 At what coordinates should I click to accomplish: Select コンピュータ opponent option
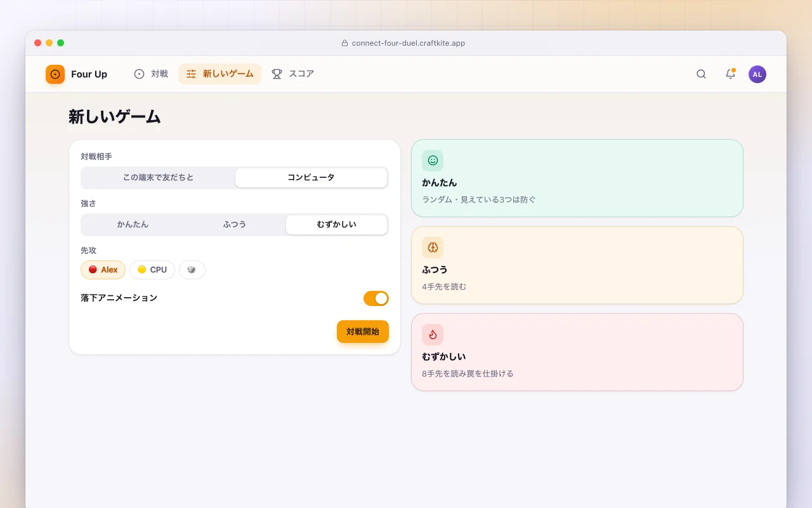[311, 178]
